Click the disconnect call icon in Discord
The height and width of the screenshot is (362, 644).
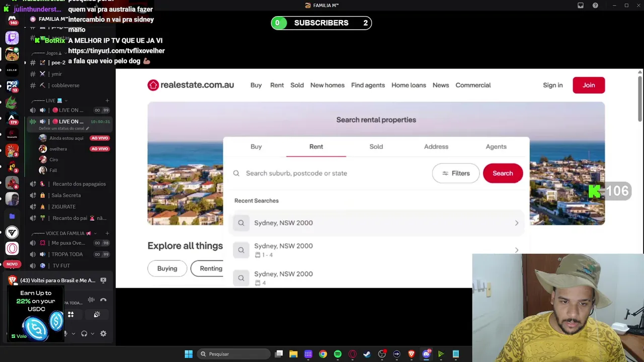pyautogui.click(x=103, y=300)
